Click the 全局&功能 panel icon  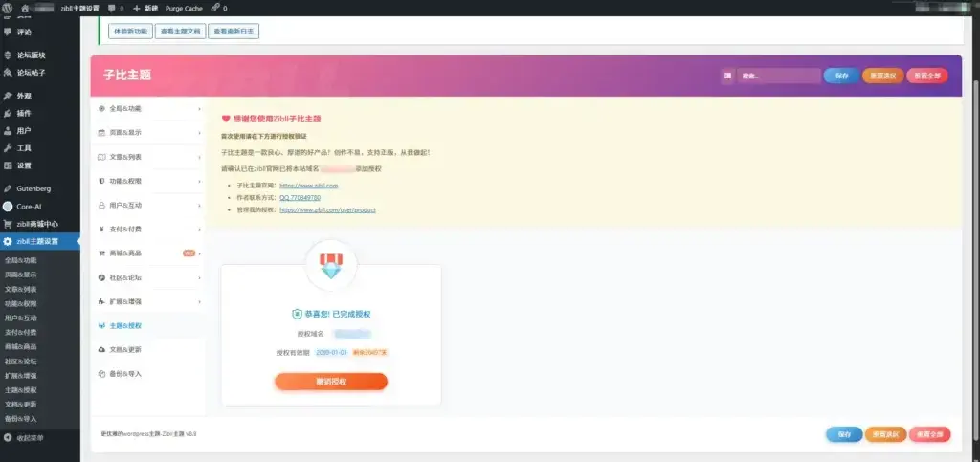click(101, 109)
